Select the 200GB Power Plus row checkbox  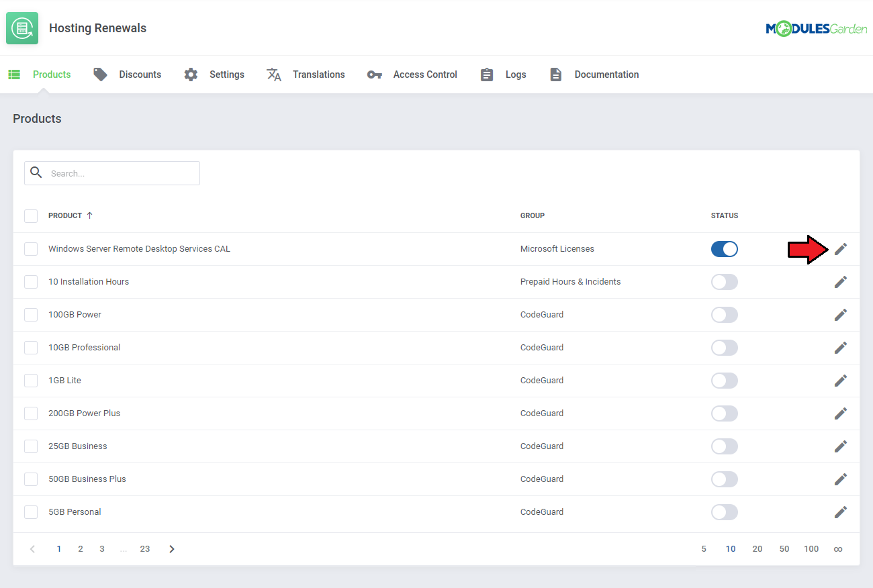pyautogui.click(x=31, y=413)
